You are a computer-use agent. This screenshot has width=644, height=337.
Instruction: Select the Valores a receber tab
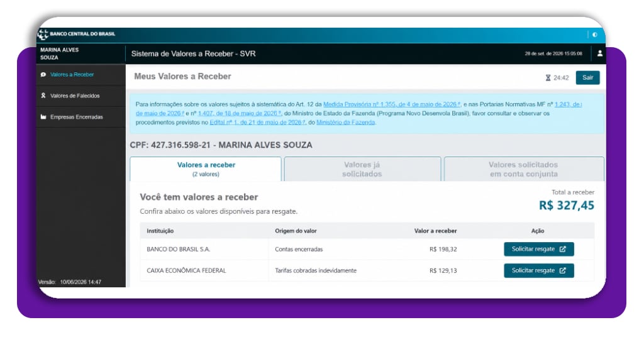coord(206,169)
